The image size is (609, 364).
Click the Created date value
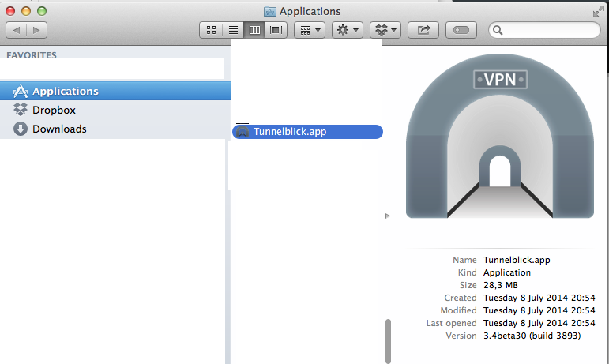point(539,298)
